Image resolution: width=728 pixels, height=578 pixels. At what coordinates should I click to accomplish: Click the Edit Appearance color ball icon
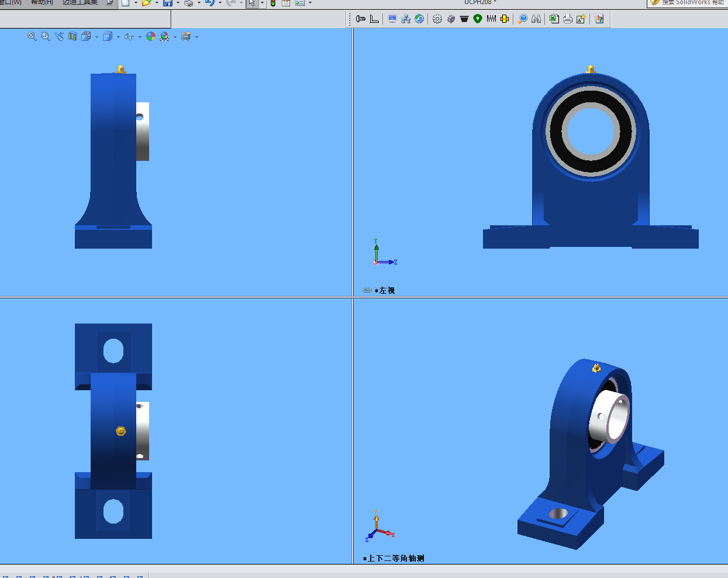coord(151,36)
